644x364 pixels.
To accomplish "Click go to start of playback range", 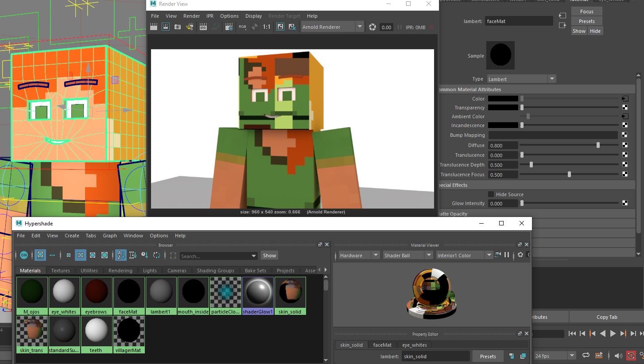I will (x=572, y=333).
